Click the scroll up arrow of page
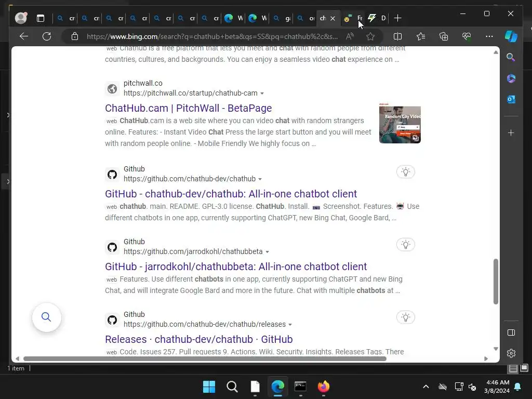Viewport: 532px width, 399px height. click(x=496, y=52)
